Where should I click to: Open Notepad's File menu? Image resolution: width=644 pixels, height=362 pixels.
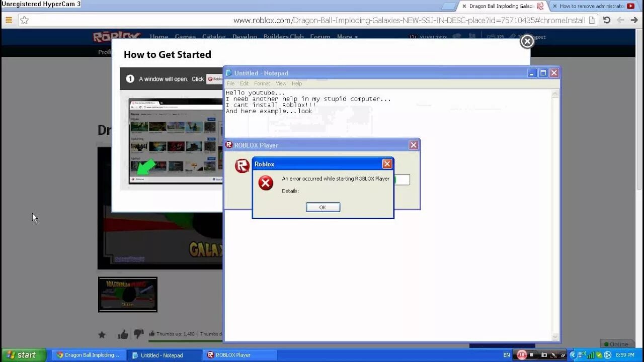pos(230,83)
